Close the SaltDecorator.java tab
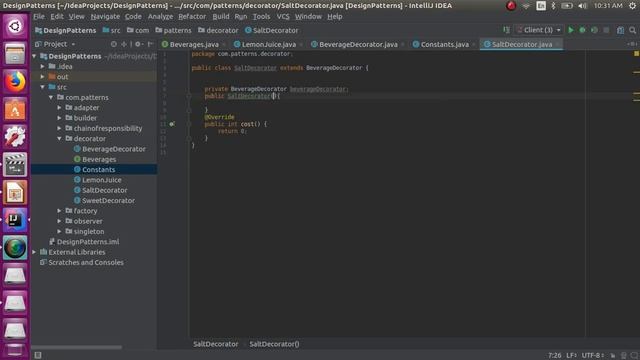640x360 pixels. pyautogui.click(x=558, y=44)
